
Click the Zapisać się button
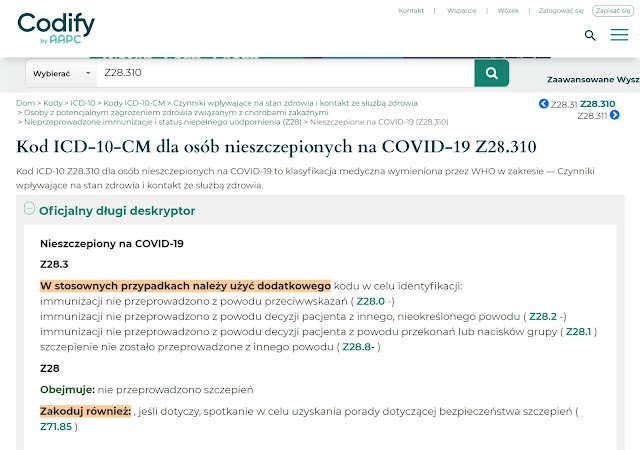(613, 11)
